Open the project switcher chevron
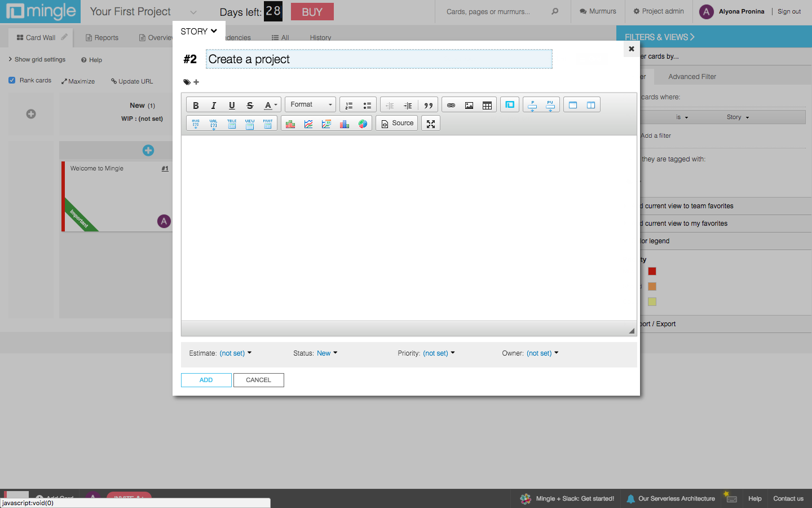812x508 pixels. coord(193,12)
